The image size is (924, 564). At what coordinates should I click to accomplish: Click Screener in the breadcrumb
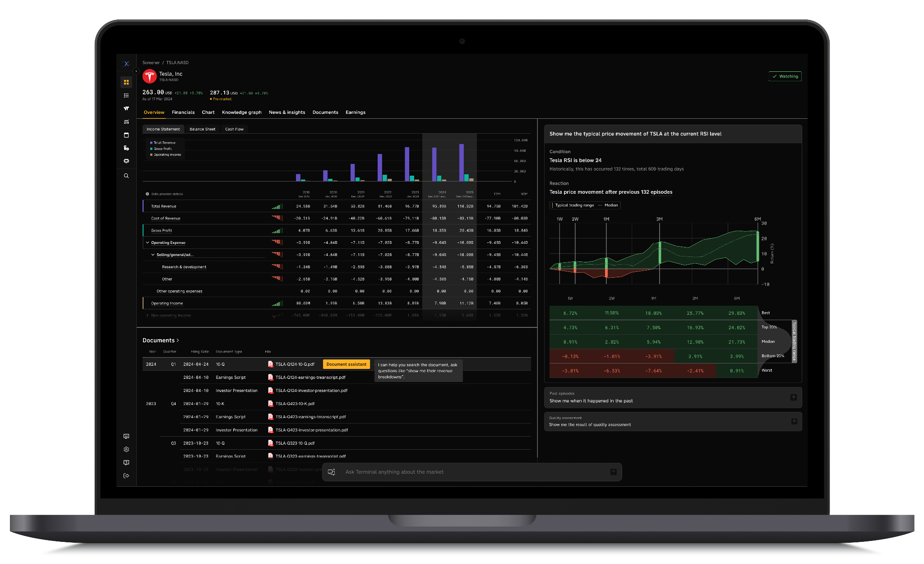151,63
